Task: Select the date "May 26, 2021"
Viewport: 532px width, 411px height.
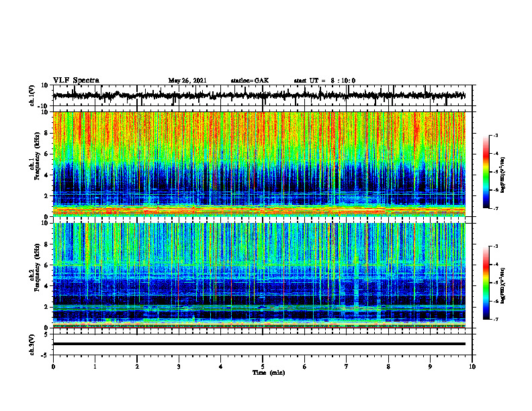Action: click(x=187, y=81)
